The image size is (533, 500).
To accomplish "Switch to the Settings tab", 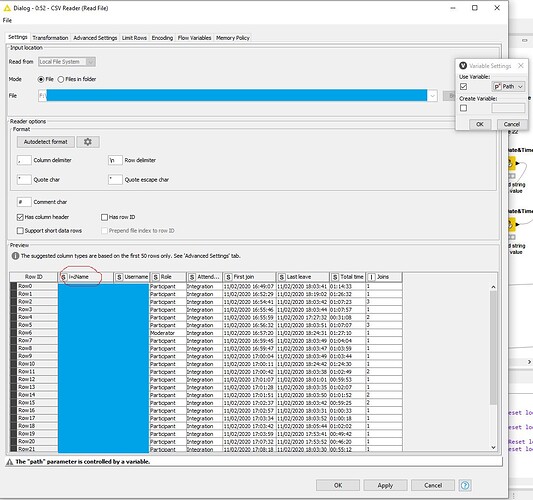I will 18,37.
